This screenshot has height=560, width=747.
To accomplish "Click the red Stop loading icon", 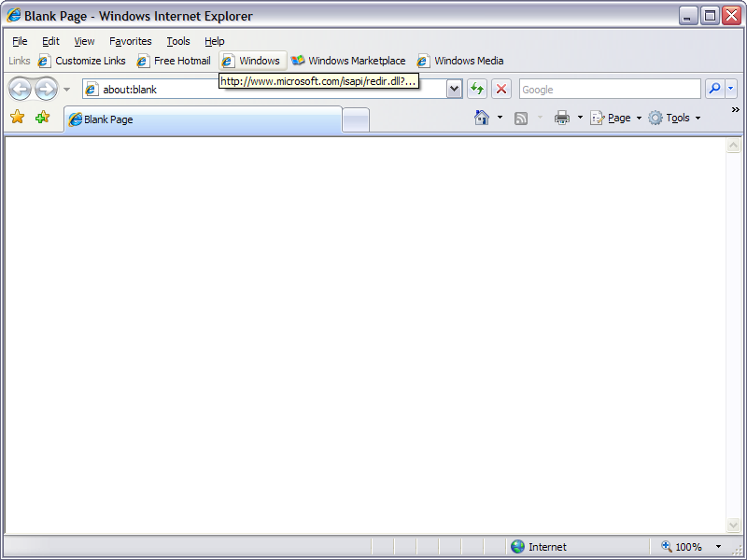I will click(x=501, y=89).
